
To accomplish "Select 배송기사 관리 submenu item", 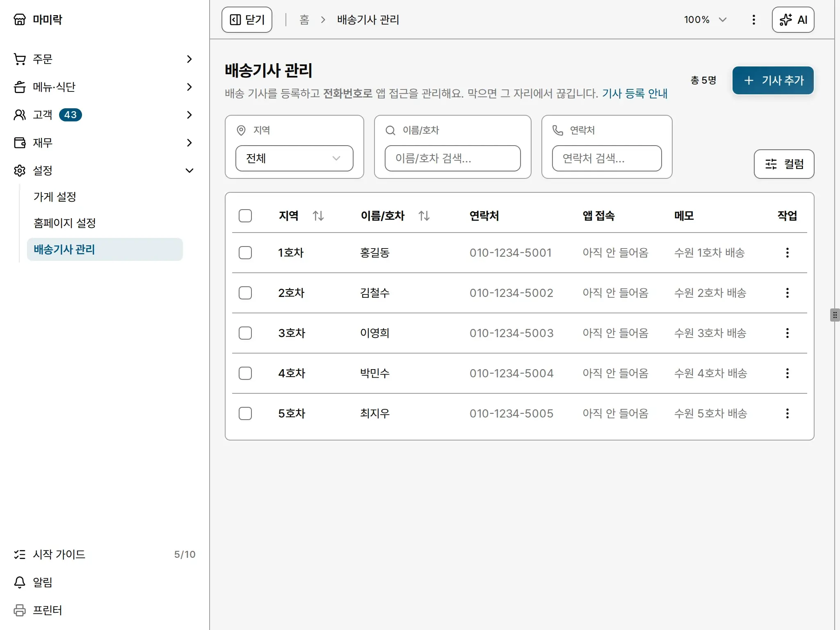I will click(105, 249).
